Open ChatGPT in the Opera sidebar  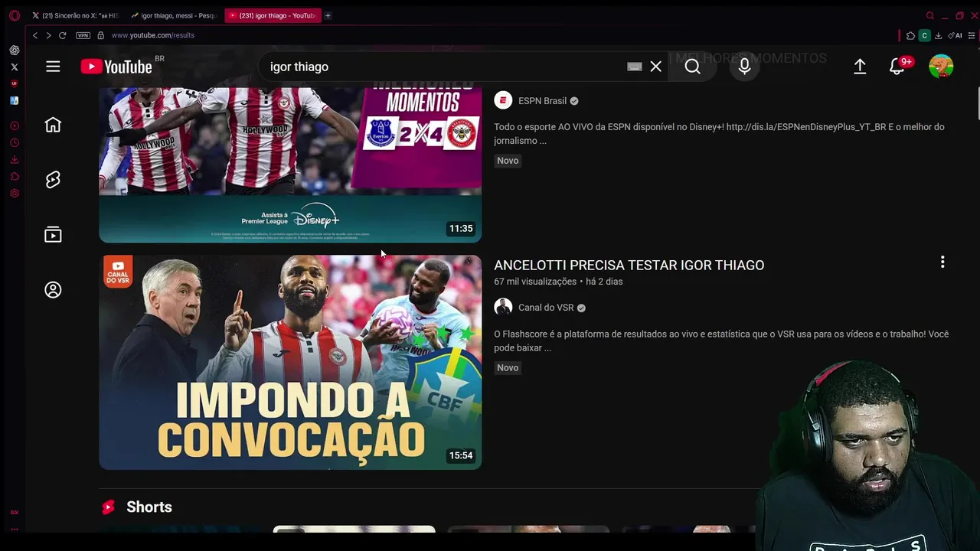coord(14,51)
